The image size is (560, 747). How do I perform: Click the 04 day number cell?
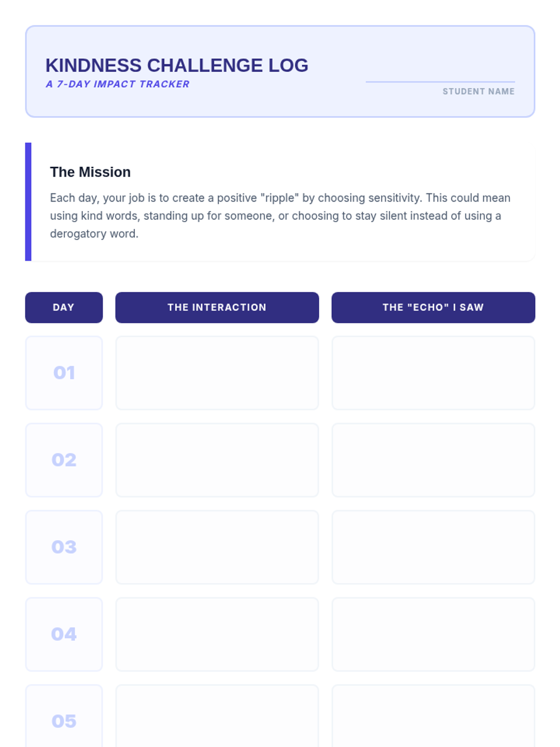(x=64, y=634)
